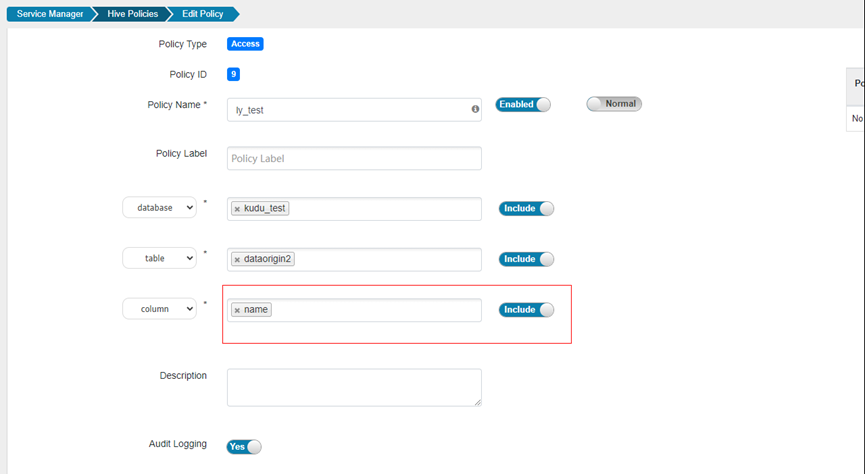The height and width of the screenshot is (474, 865).
Task: Toggle the column Include switch
Action: pos(526,310)
